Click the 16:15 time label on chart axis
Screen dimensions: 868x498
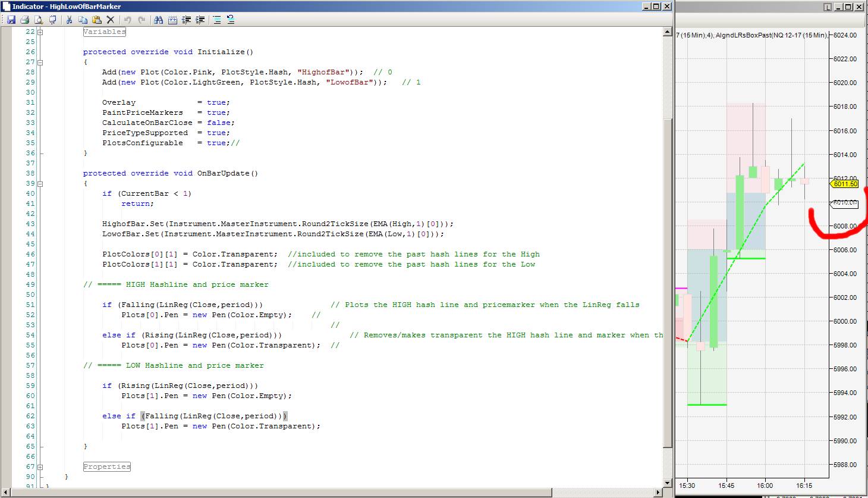click(804, 486)
